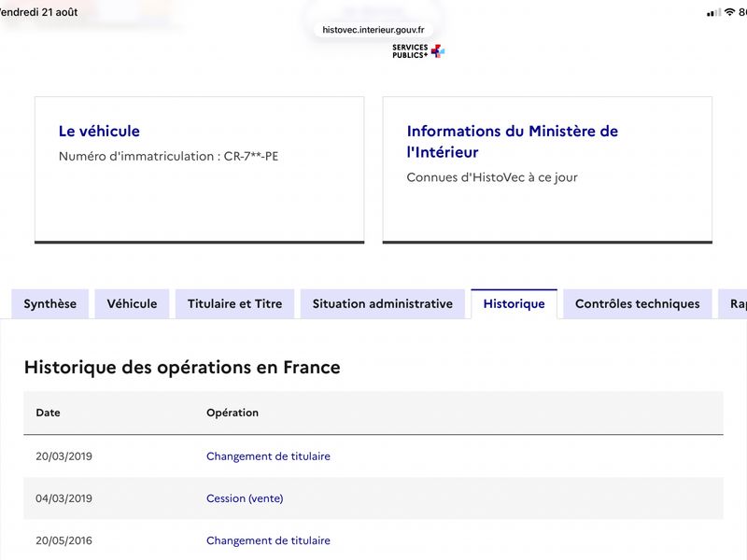This screenshot has width=747, height=560.
Task: Click the date 20/03/2019
Action: click(x=63, y=456)
